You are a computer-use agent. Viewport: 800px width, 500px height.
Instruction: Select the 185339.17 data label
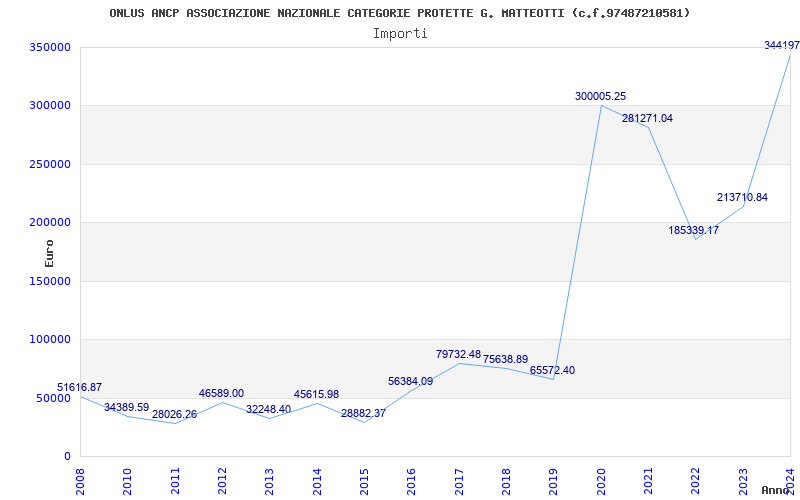(694, 230)
